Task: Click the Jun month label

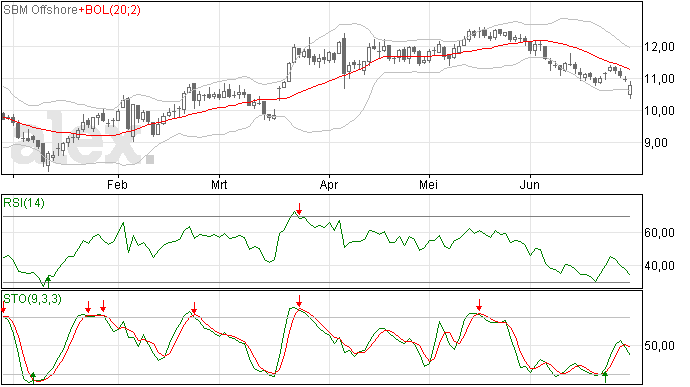Action: [529, 184]
